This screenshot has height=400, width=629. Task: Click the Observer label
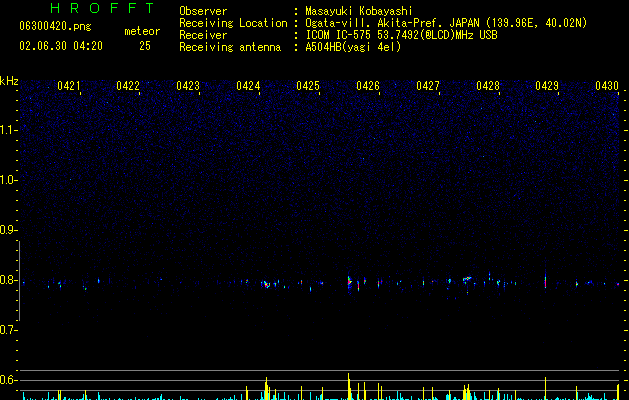click(203, 11)
